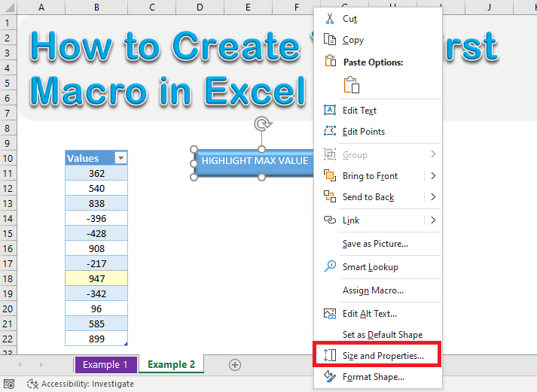The image size is (537, 392).
Task: Select row 18 header
Action: pyautogui.click(x=8, y=278)
